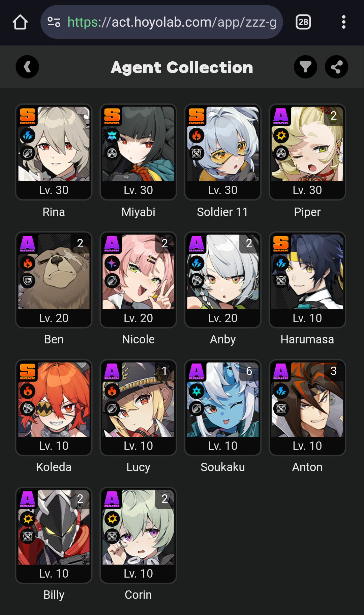
Task: Click the Koleda name label
Action: pyautogui.click(x=54, y=467)
